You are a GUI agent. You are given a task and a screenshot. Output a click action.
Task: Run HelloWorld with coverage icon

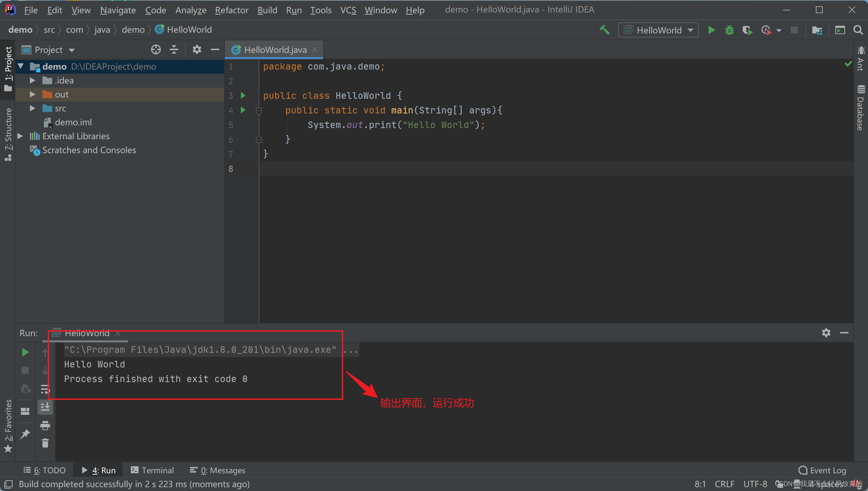tap(747, 30)
